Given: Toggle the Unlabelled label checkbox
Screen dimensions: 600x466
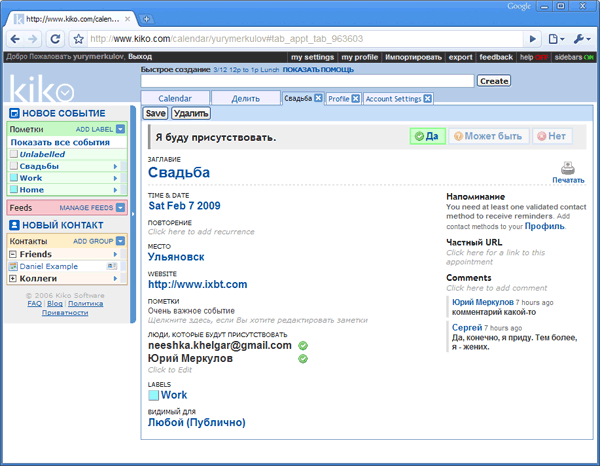Looking at the screenshot, I should 14,154.
